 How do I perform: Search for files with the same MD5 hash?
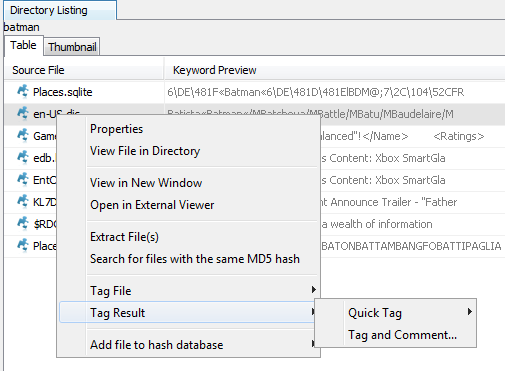(195, 259)
